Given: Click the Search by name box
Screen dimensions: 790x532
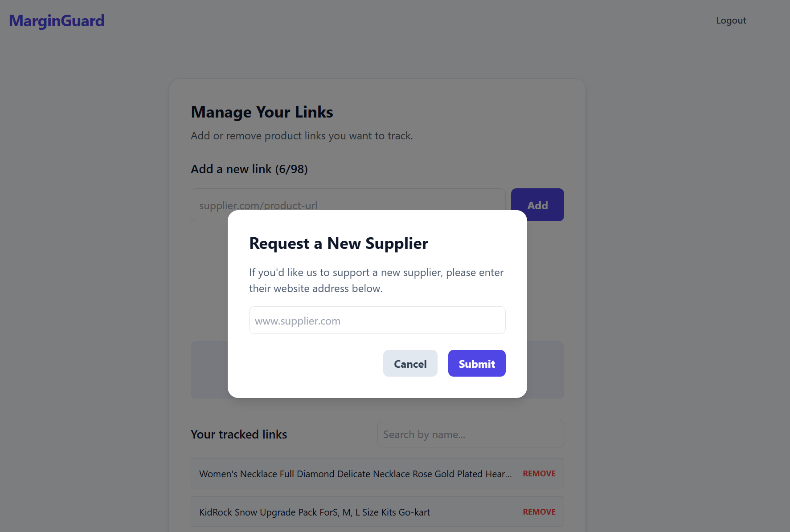Looking at the screenshot, I should click(470, 434).
